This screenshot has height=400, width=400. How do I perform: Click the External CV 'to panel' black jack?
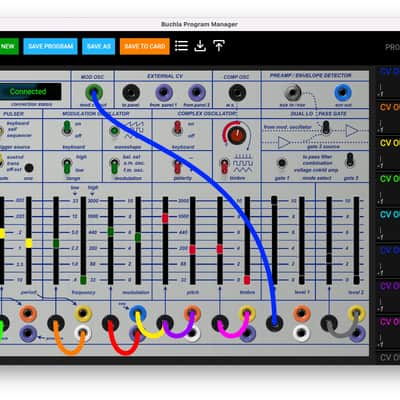coord(131,92)
